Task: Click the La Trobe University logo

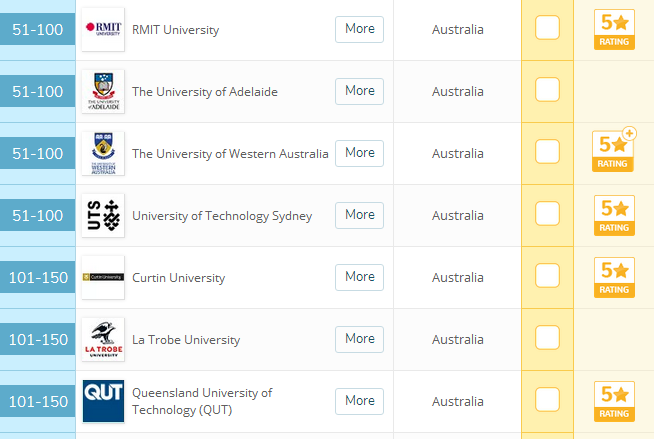Action: [x=103, y=339]
